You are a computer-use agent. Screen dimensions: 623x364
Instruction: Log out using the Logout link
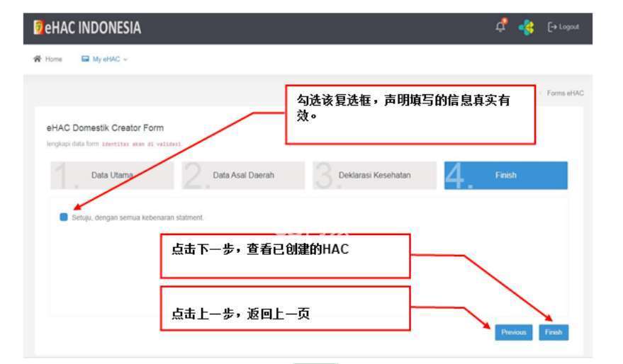pyautogui.click(x=563, y=27)
